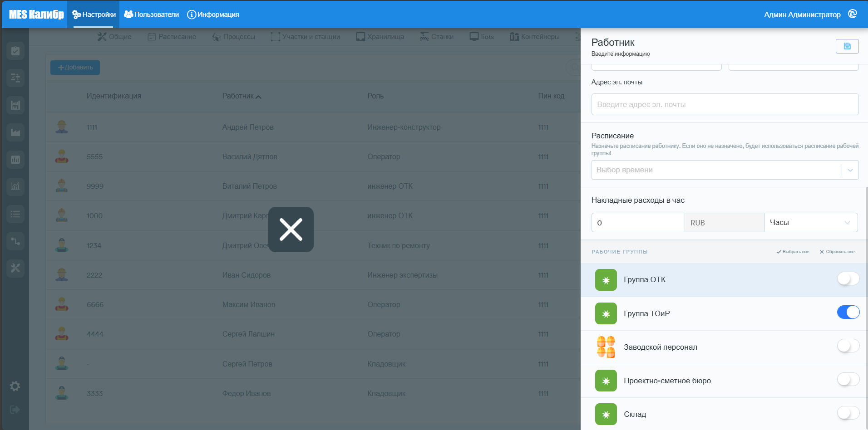The width and height of the screenshot is (868, 430).
Task: Open the Часы unit dropdown
Action: [811, 222]
